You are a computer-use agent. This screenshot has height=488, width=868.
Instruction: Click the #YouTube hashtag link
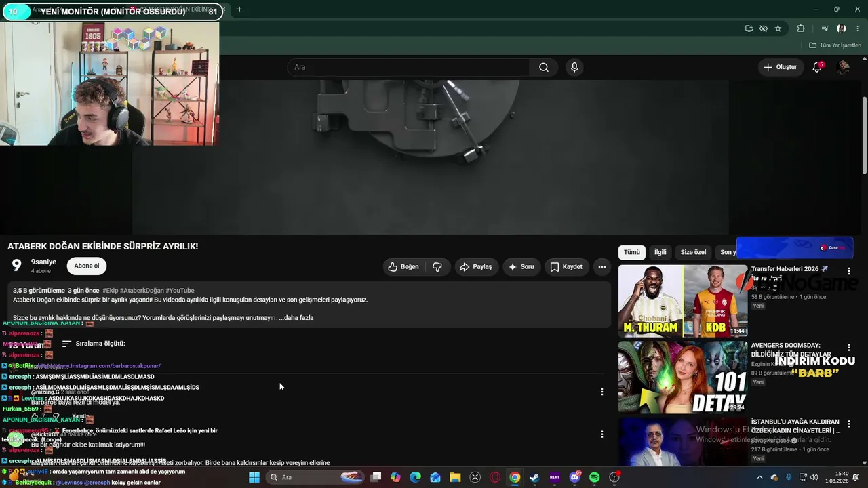[x=180, y=291]
